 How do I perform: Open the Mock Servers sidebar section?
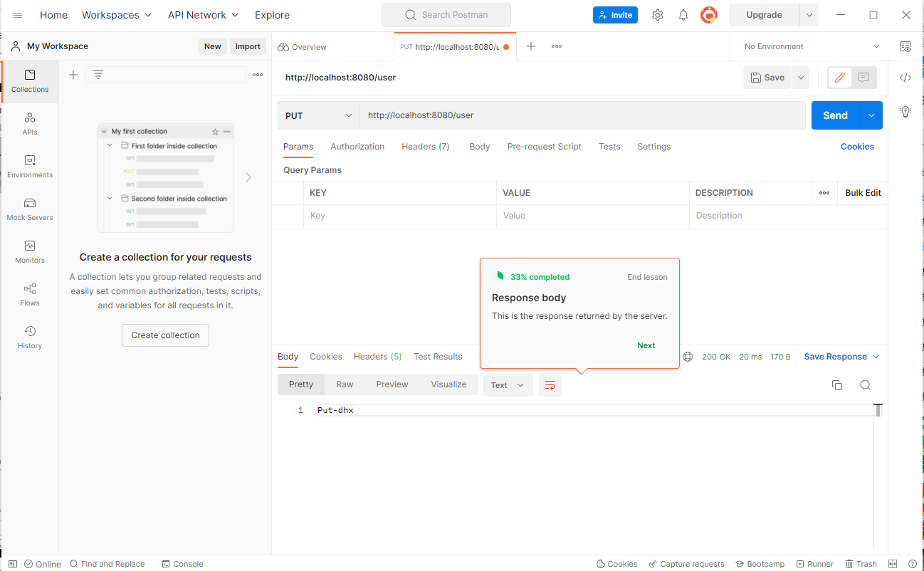point(30,209)
